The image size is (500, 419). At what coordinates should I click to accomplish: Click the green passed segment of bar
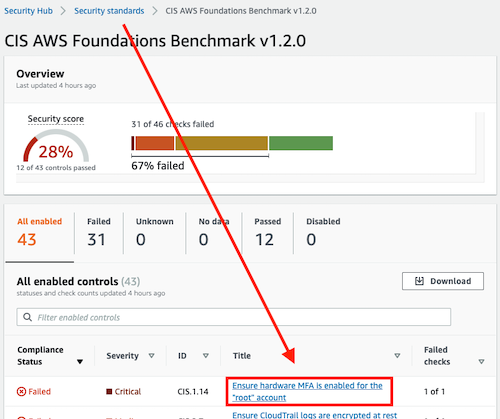click(301, 143)
